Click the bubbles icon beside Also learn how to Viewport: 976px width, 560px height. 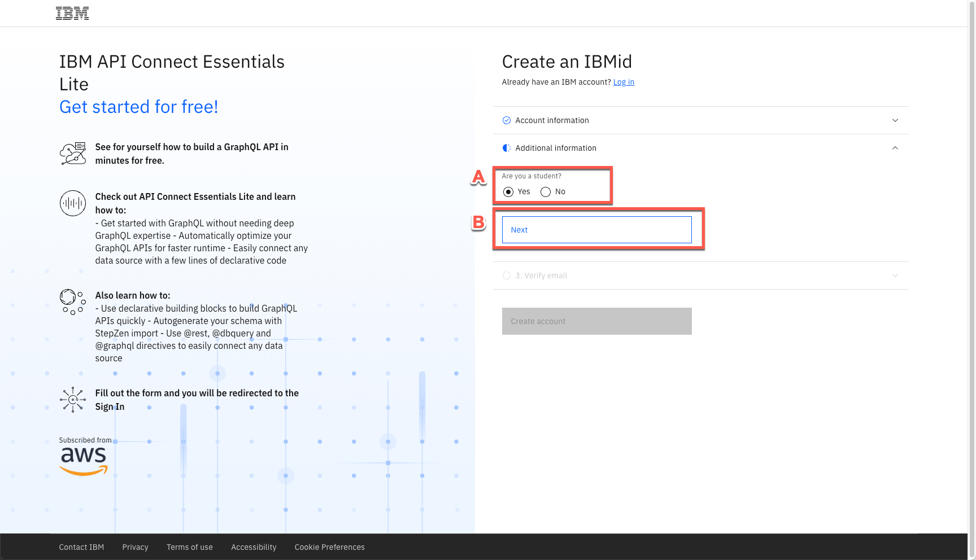click(x=73, y=302)
